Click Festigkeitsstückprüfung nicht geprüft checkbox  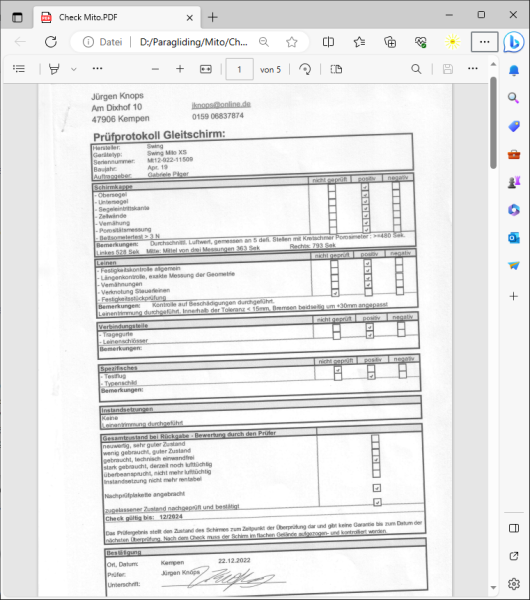pyautogui.click(x=335, y=293)
